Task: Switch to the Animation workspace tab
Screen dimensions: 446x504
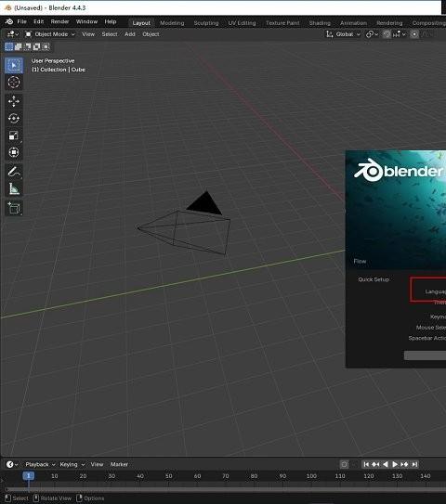Action: [x=353, y=23]
